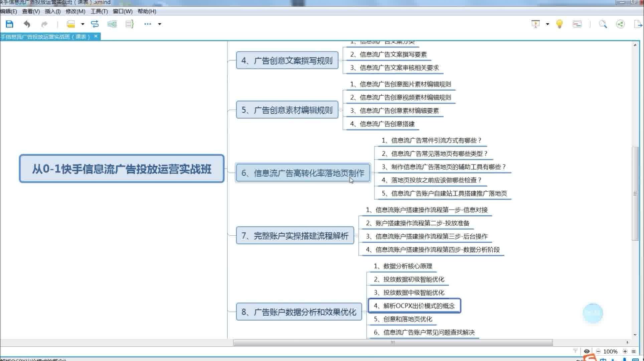Open Gantt chart view icon
This screenshot has width=644, height=361.
click(x=577, y=24)
